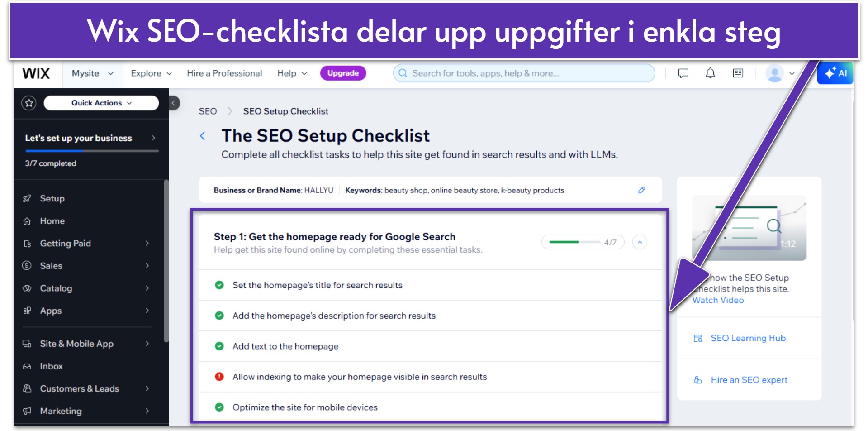868x431 pixels.
Task: Open the SEO Learning Hub link
Action: click(x=748, y=338)
